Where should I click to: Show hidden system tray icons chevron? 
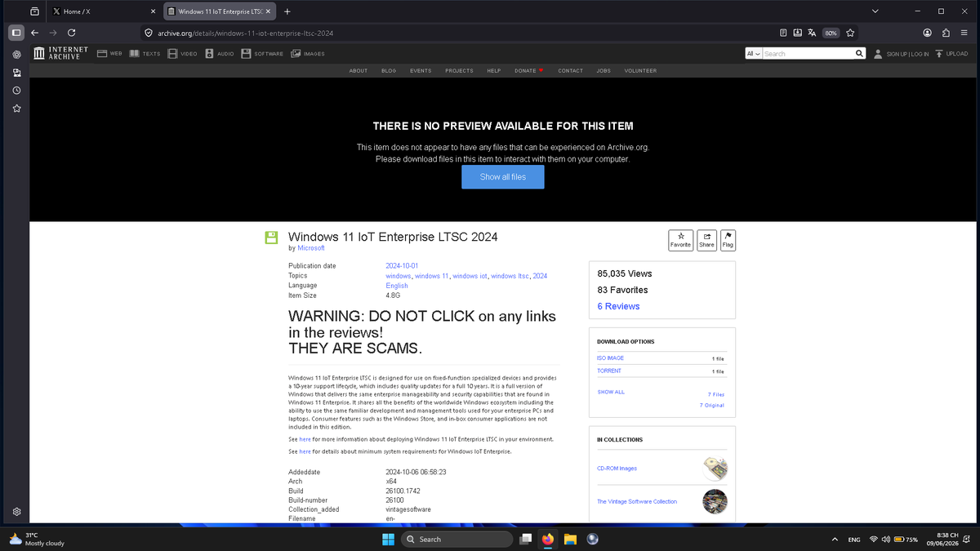pyautogui.click(x=835, y=540)
